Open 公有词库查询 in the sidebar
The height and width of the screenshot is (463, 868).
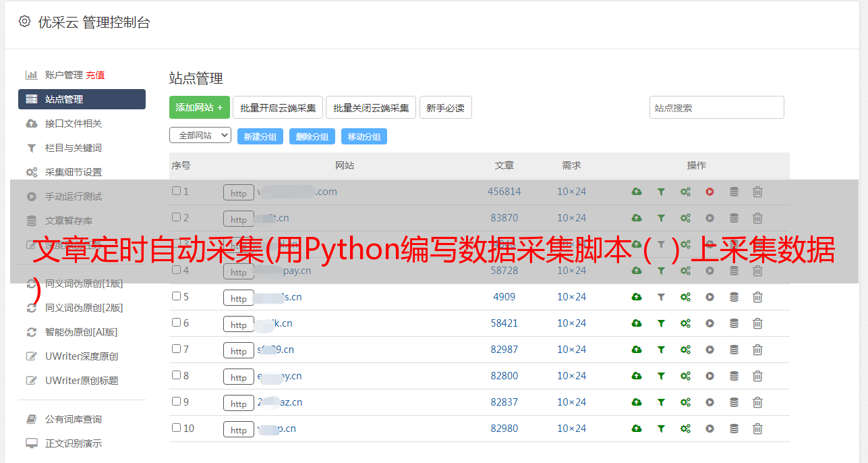74,419
